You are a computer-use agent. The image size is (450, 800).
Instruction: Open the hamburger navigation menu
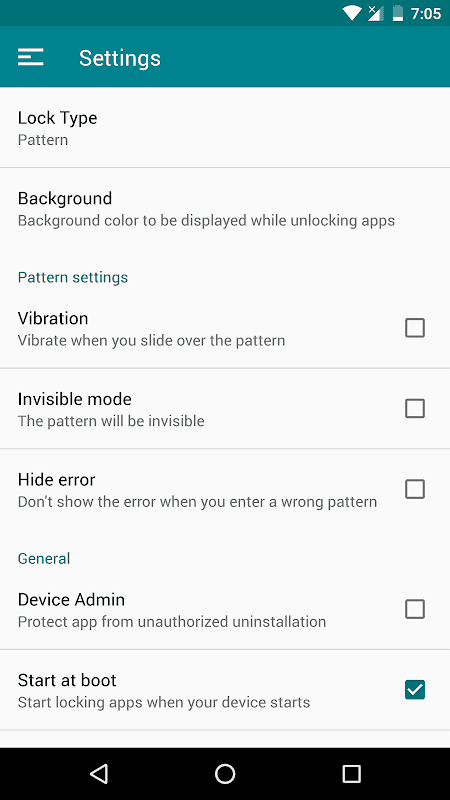click(x=31, y=57)
